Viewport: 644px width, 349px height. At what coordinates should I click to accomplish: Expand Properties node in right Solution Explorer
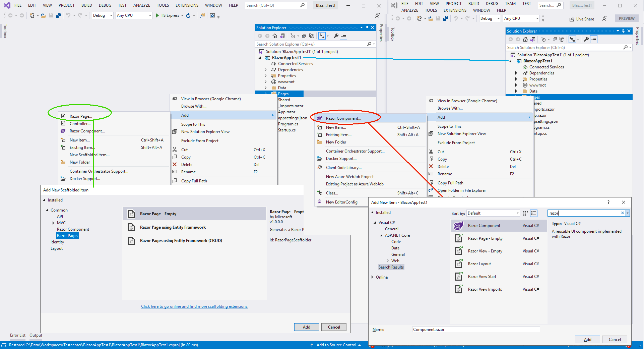[516, 79]
